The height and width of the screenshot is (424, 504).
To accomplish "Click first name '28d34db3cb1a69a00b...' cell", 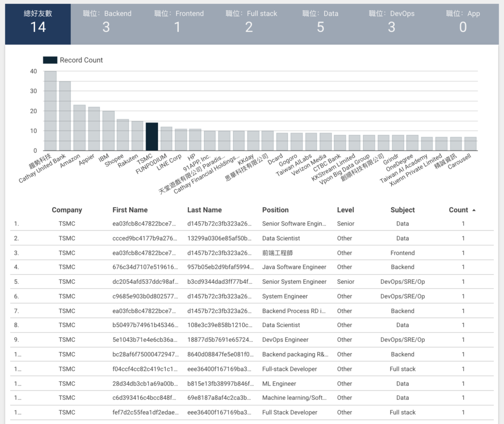I will click(145, 384).
